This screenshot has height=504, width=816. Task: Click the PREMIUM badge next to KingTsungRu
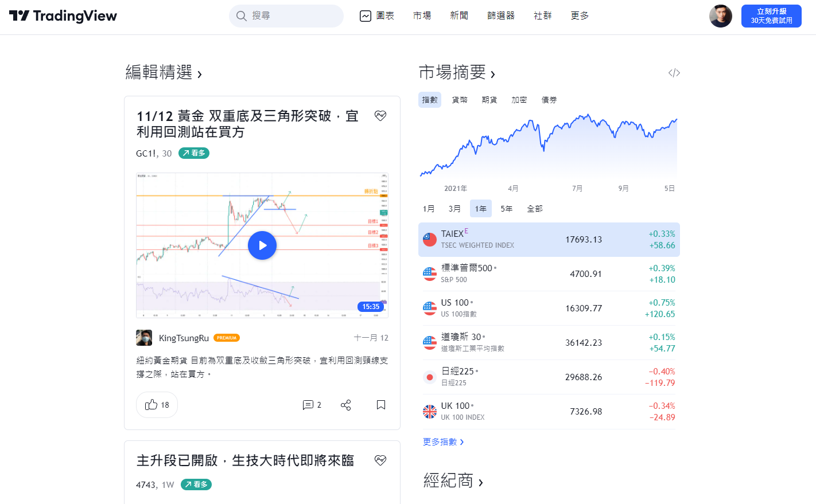[227, 338]
